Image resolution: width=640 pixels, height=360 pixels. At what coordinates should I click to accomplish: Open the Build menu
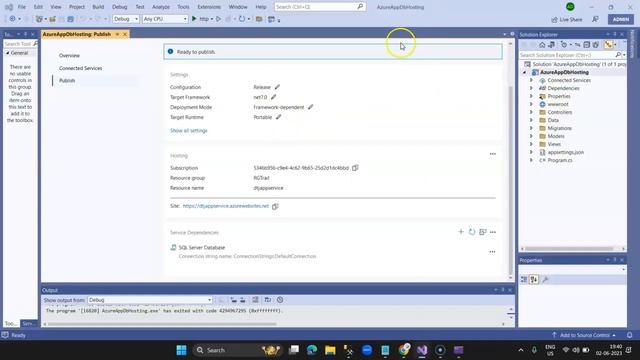[x=98, y=7]
